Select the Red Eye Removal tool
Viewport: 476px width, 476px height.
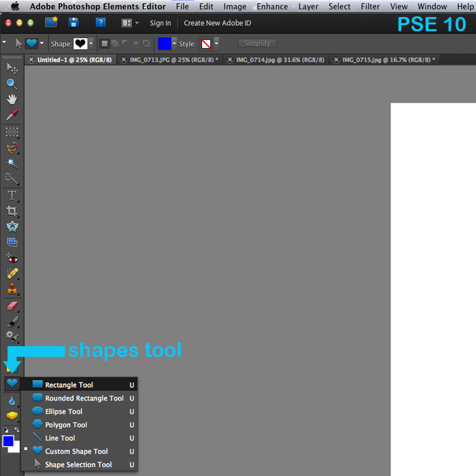pos(12,258)
